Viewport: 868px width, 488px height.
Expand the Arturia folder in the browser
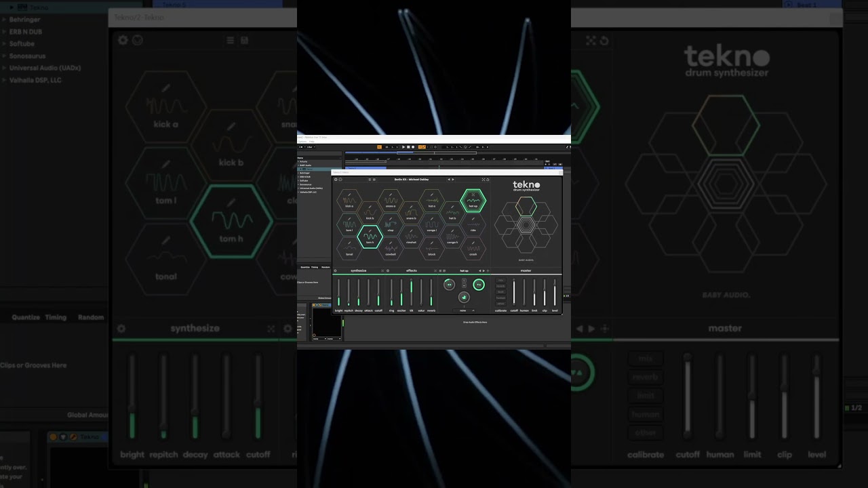point(298,161)
